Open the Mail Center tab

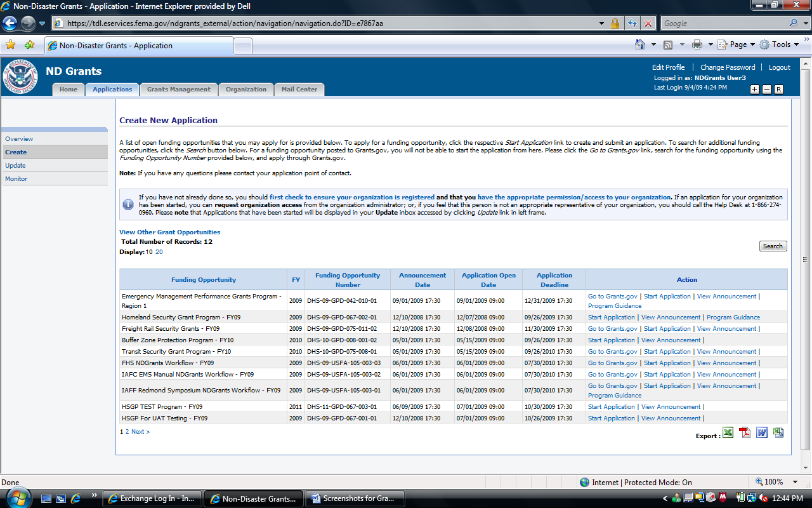point(299,90)
